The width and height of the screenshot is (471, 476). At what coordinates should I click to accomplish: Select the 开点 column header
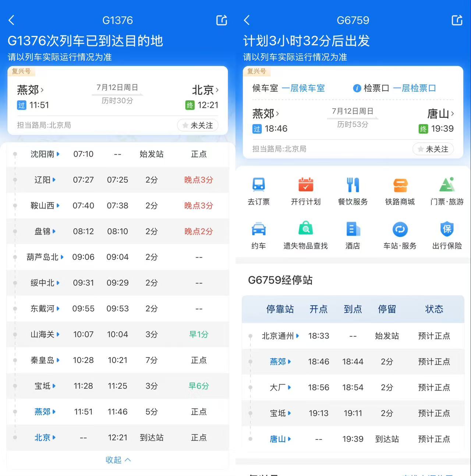[319, 309]
